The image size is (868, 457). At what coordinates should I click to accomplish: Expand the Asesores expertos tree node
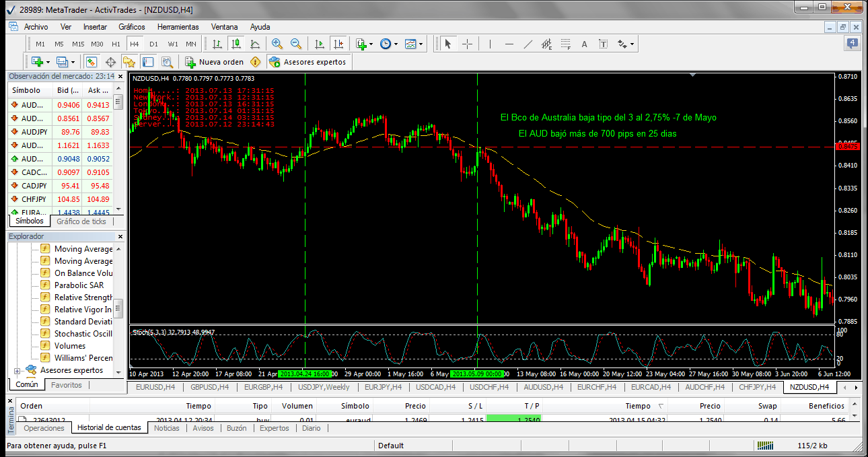point(17,370)
